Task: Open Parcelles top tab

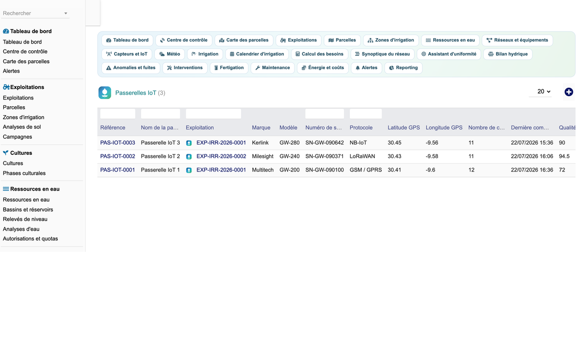Action: tap(342, 40)
